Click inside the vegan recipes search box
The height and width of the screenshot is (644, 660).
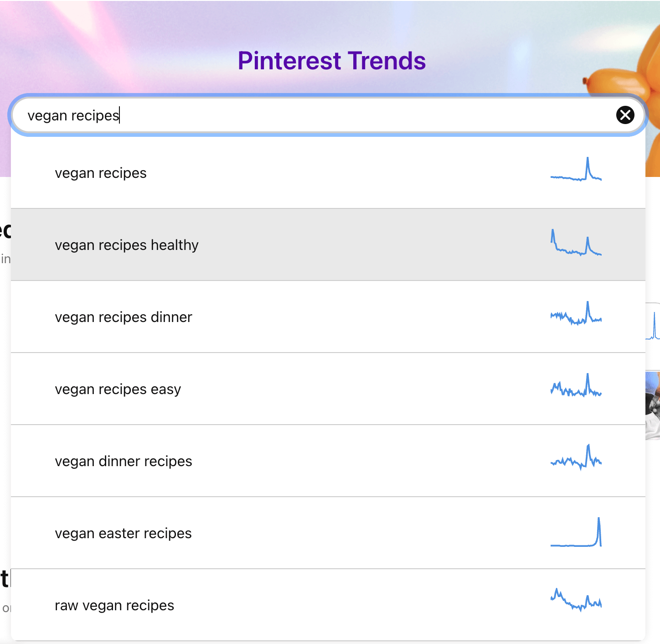click(319, 115)
